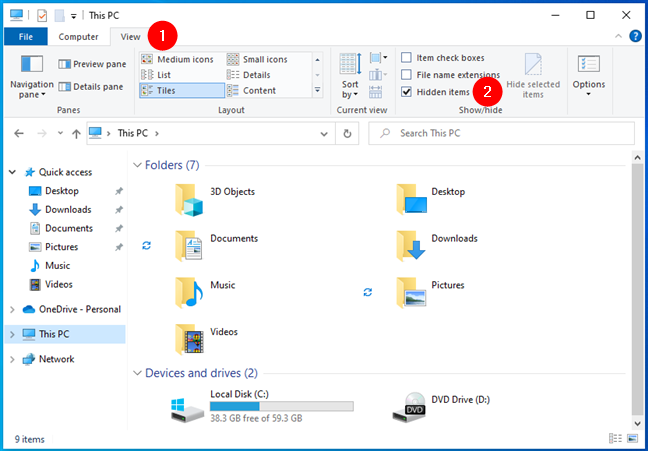Open Customize Quick Access Toolbar dropdown
Image resolution: width=648 pixels, height=451 pixels.
click(74, 17)
